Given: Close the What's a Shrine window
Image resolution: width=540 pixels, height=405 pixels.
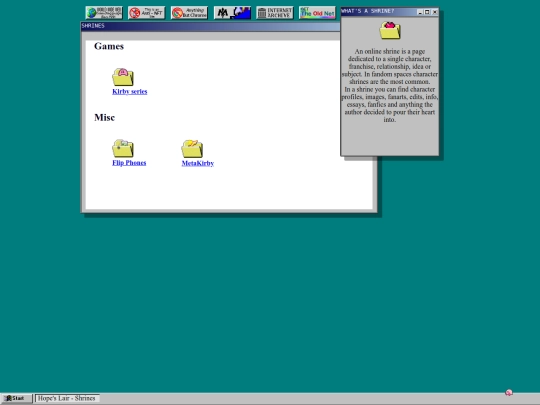Looking at the screenshot, I should coord(435,12).
